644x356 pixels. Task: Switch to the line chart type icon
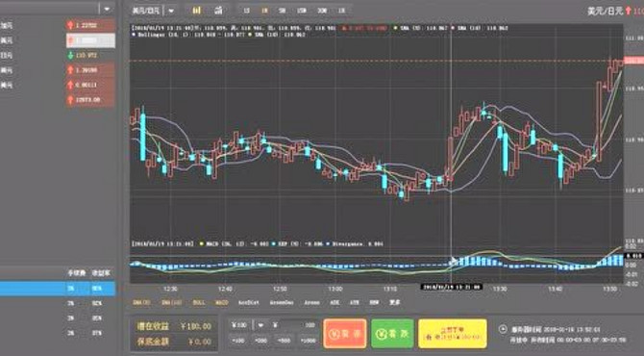(218, 11)
